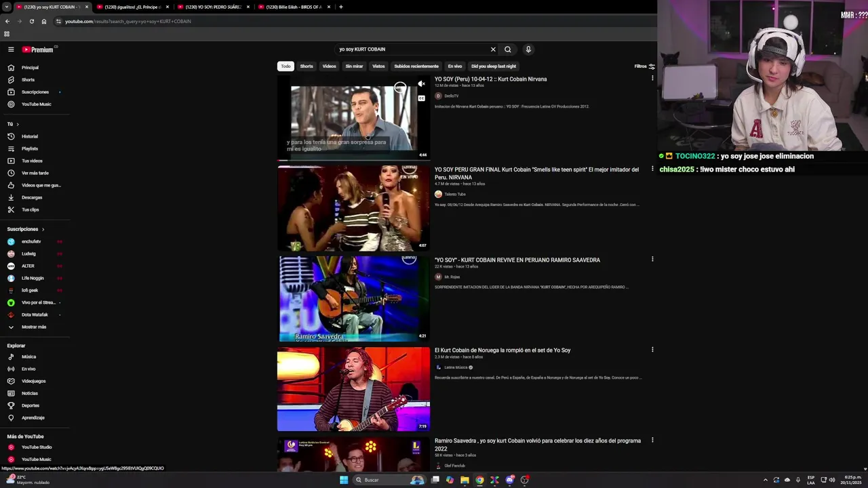Select the Subidos recientemente filter chip

416,66
